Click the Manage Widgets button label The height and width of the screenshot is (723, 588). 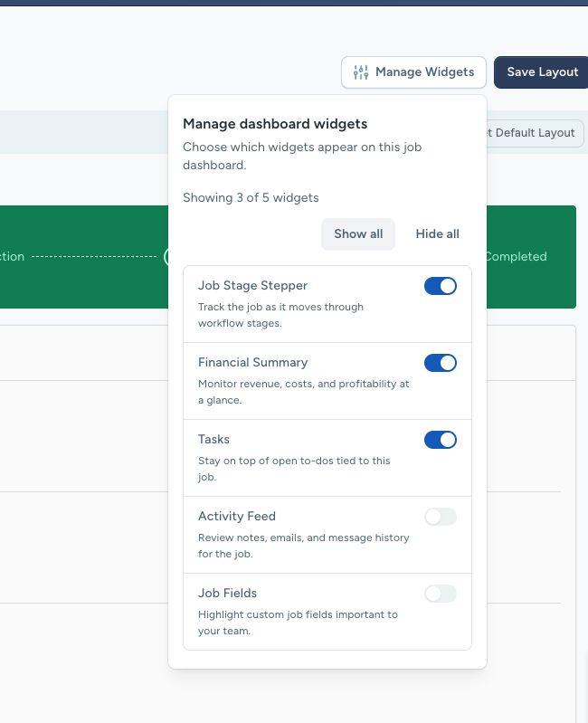[424, 72]
